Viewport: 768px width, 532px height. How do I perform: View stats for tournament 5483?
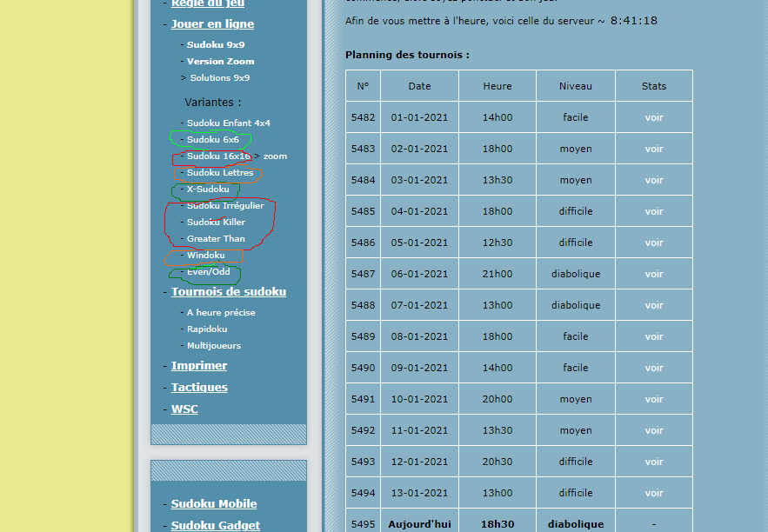(x=654, y=149)
